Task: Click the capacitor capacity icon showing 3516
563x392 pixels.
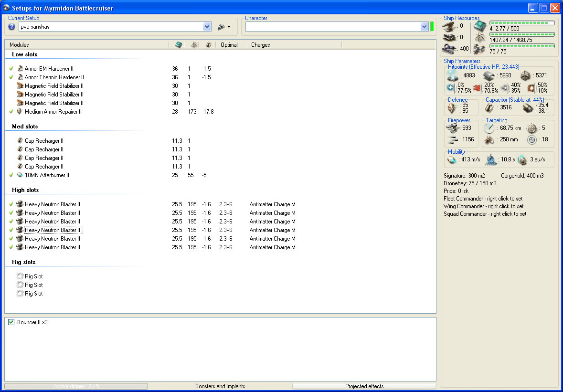Action: click(489, 108)
